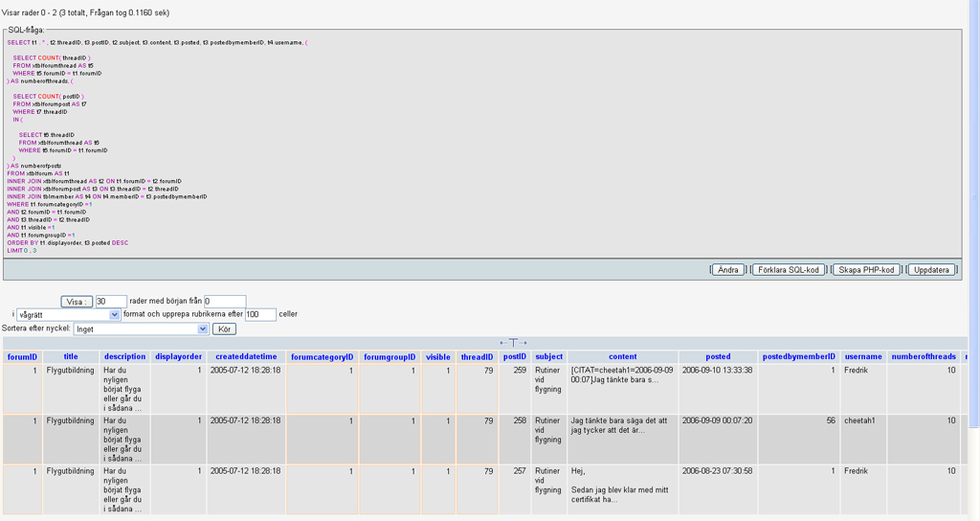Focus the repeat headers field showing 100
Image resolution: width=980 pixels, height=521 pixels.
pyautogui.click(x=260, y=314)
